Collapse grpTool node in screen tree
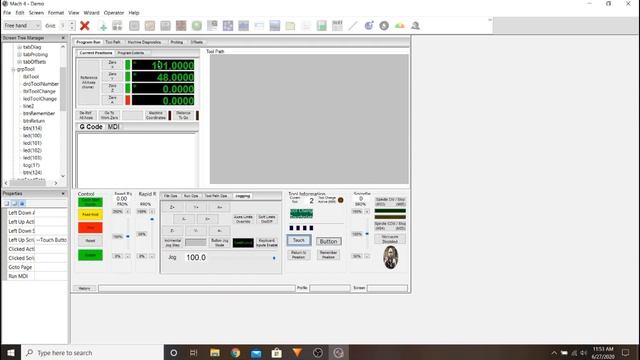 pyautogui.click(x=13, y=69)
